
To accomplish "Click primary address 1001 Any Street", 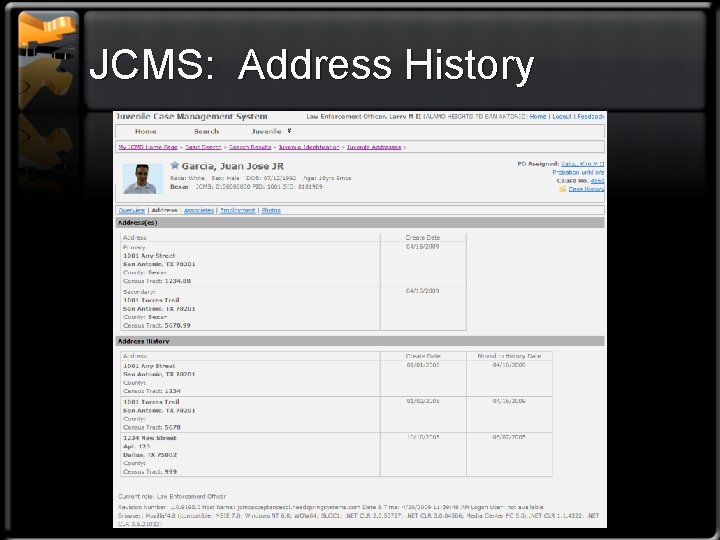I will point(149,256).
